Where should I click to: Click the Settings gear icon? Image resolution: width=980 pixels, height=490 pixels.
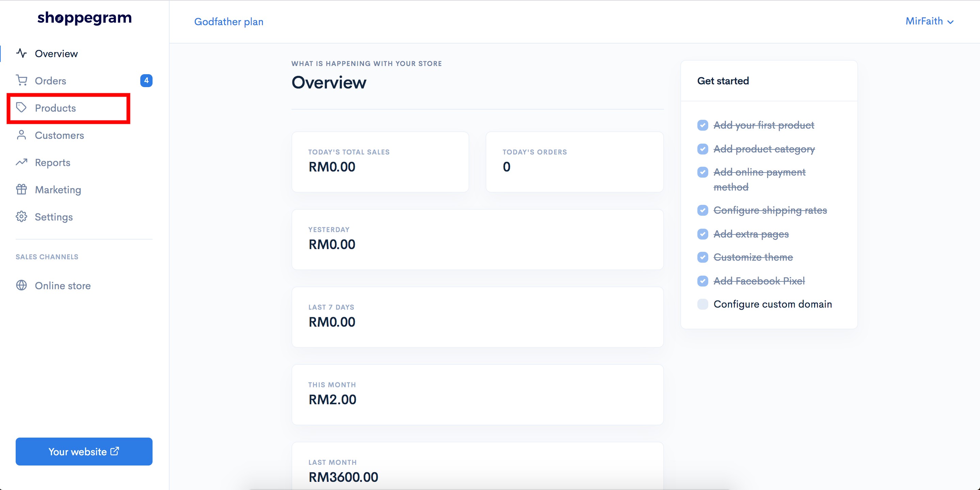[21, 217]
